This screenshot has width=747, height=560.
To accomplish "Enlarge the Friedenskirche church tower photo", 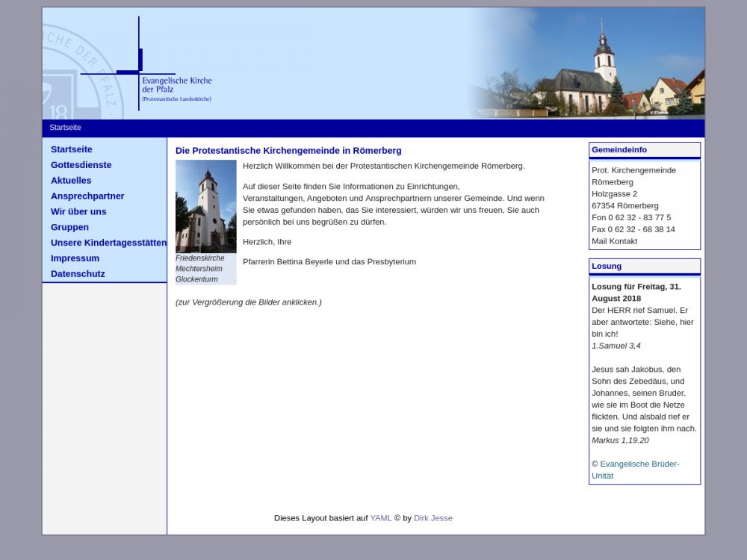I will (205, 206).
